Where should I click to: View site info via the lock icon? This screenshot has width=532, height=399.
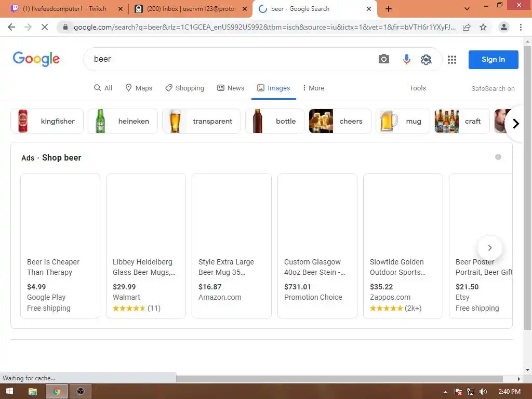pos(65,27)
